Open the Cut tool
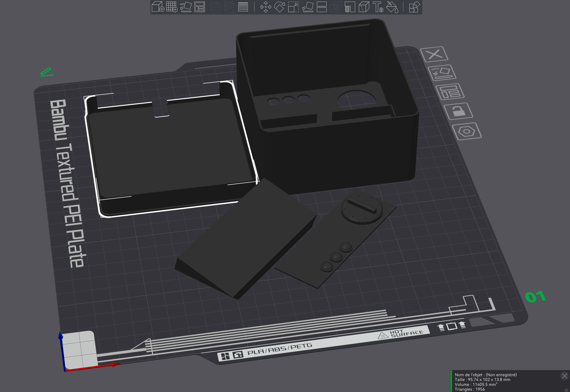The image size is (570, 392). [x=322, y=7]
